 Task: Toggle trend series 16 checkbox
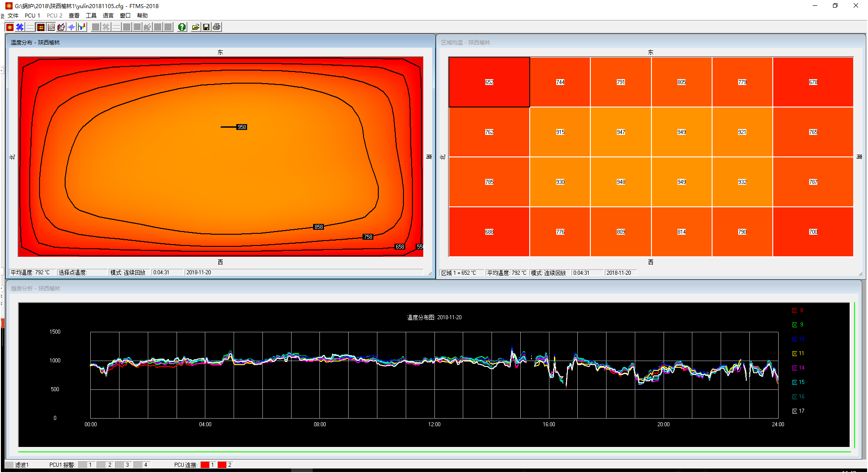coord(795,397)
